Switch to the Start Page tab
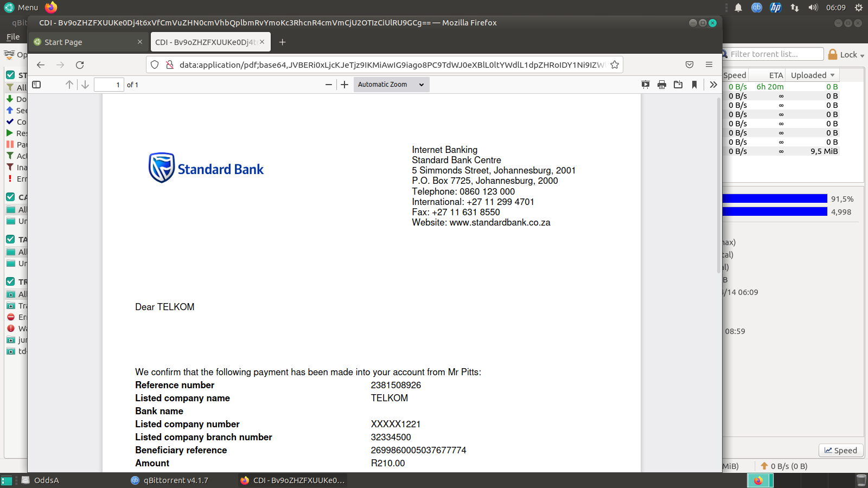 (x=88, y=42)
